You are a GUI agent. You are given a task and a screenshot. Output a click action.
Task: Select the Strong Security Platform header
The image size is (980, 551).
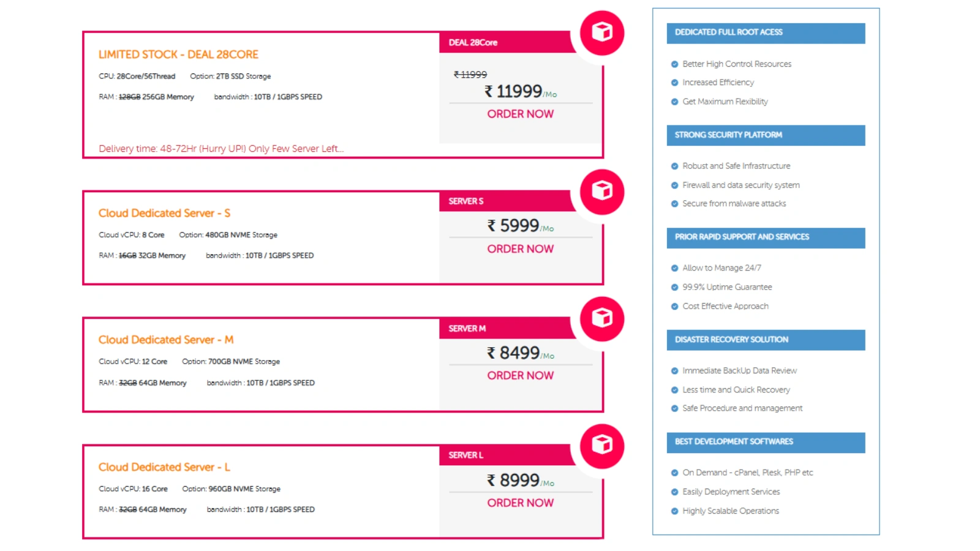pos(766,135)
